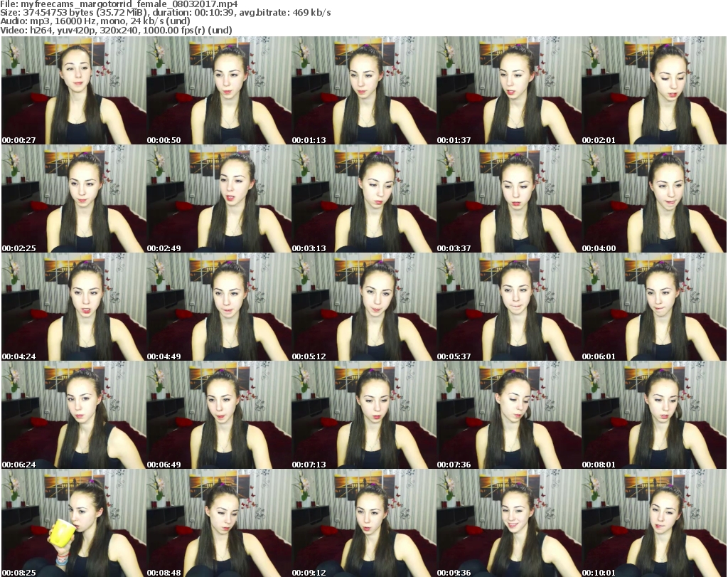Select the thumbnail stamped 00:01:13
The height and width of the screenshot is (577, 728).
click(363, 90)
